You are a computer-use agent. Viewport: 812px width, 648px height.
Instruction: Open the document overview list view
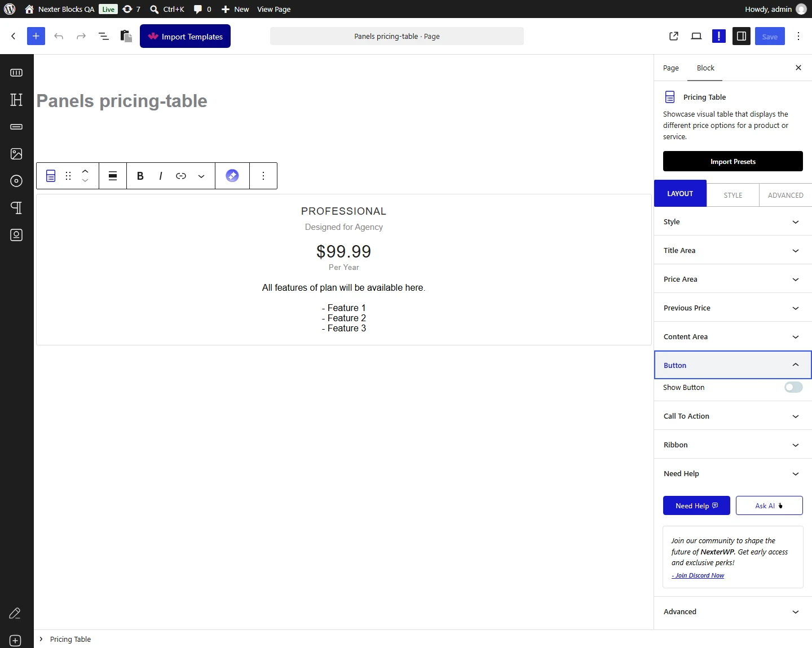coord(104,36)
